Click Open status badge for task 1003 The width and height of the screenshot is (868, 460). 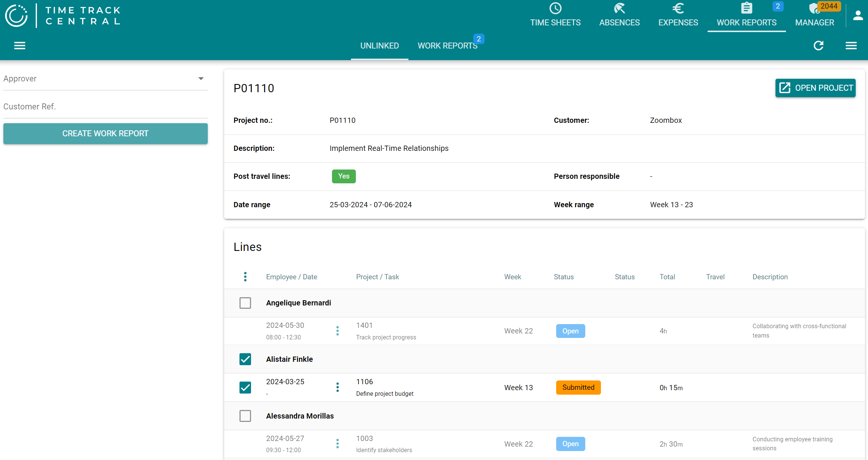point(570,444)
